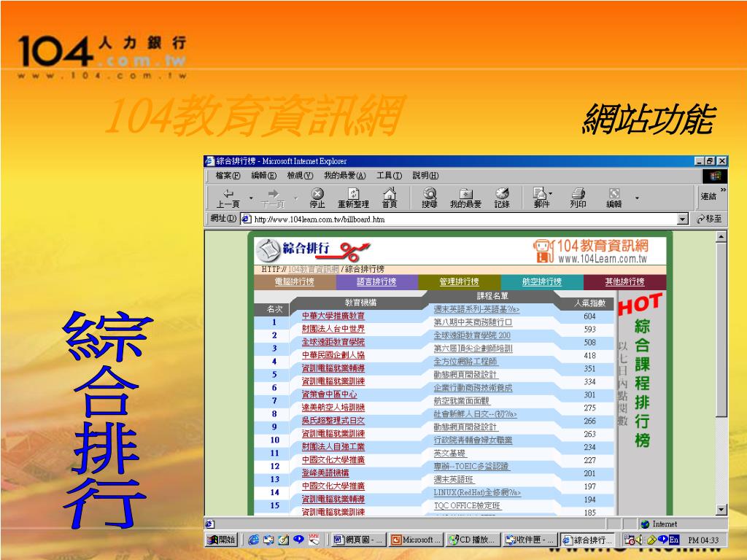The image size is (747, 560).
Task: Click the 綜合排行 taskbar button
Action: click(x=587, y=540)
